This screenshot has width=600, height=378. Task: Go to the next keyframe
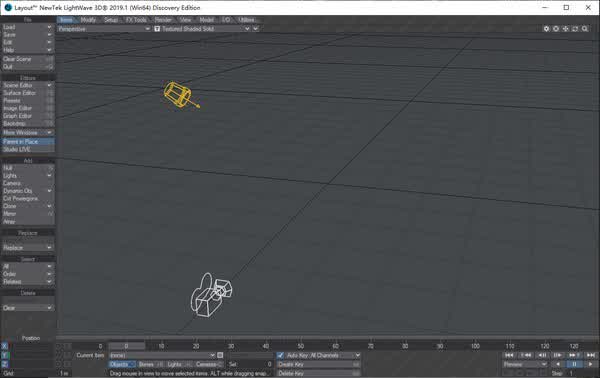coord(574,355)
